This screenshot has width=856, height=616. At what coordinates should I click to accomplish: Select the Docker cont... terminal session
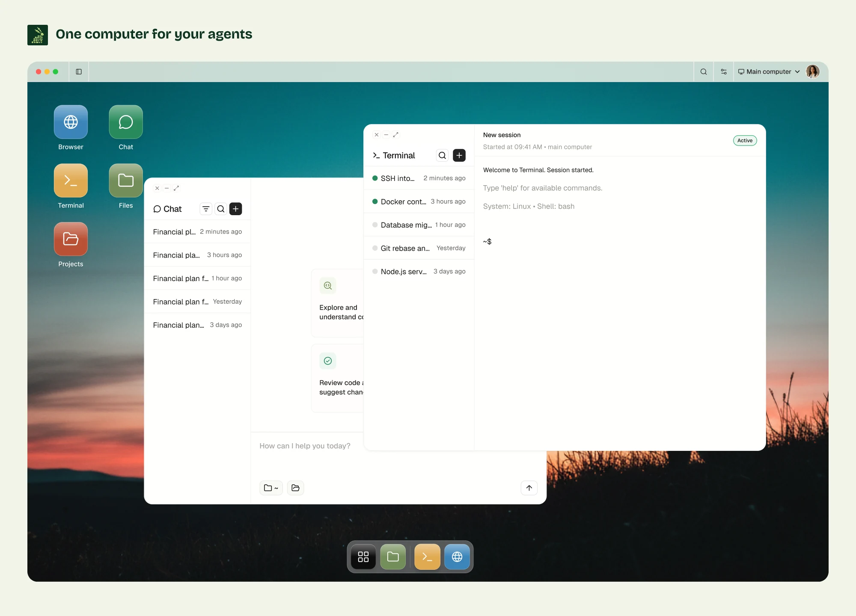pyautogui.click(x=419, y=201)
